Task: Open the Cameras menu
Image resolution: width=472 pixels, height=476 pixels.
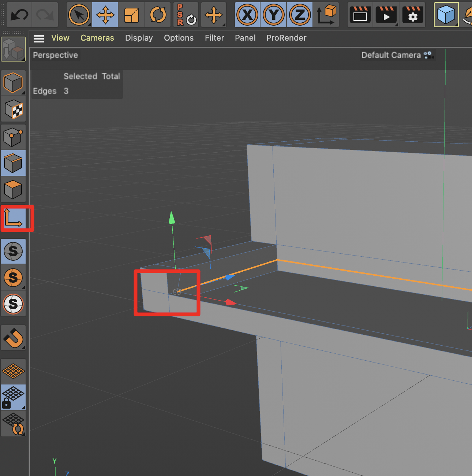Action: pos(97,38)
